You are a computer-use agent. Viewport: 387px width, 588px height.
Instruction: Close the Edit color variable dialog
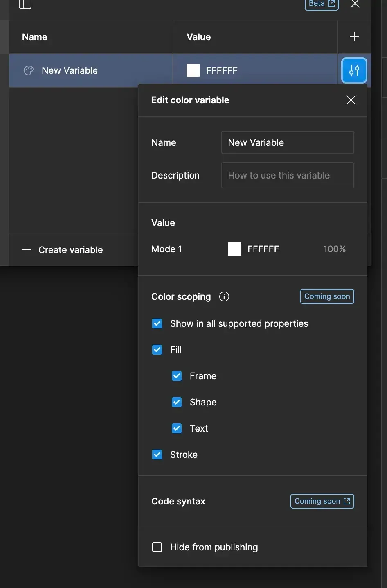(351, 100)
